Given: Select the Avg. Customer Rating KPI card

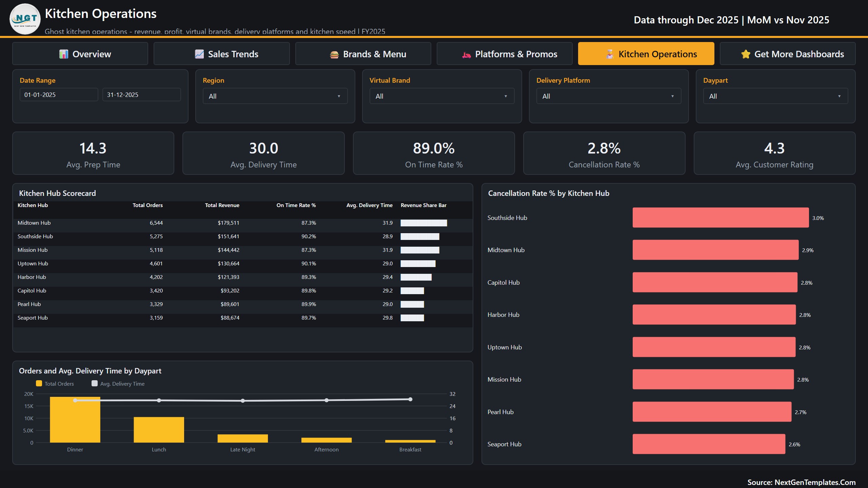Looking at the screenshot, I should [775, 153].
